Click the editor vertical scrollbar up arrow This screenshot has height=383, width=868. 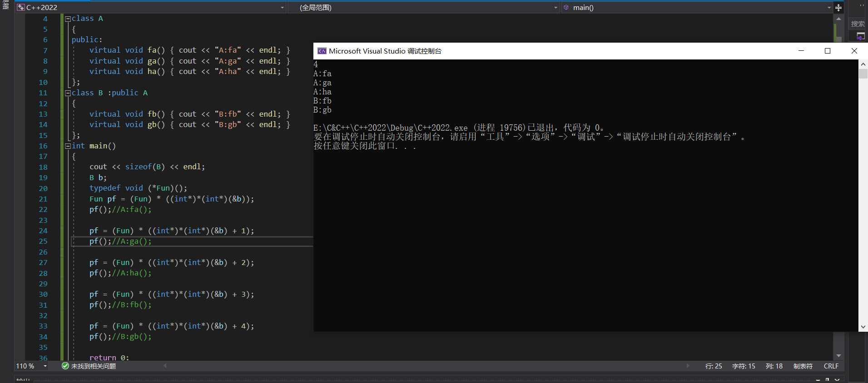click(x=838, y=19)
